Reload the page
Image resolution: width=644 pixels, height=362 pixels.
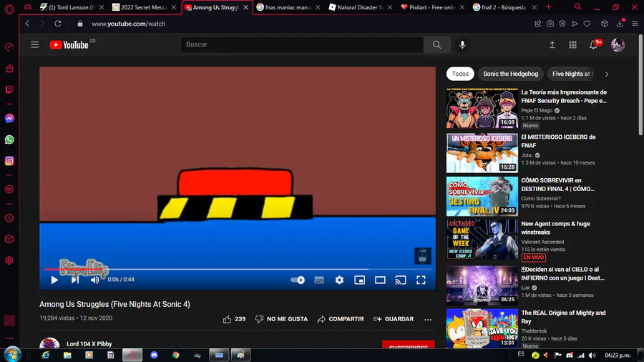pyautogui.click(x=57, y=24)
